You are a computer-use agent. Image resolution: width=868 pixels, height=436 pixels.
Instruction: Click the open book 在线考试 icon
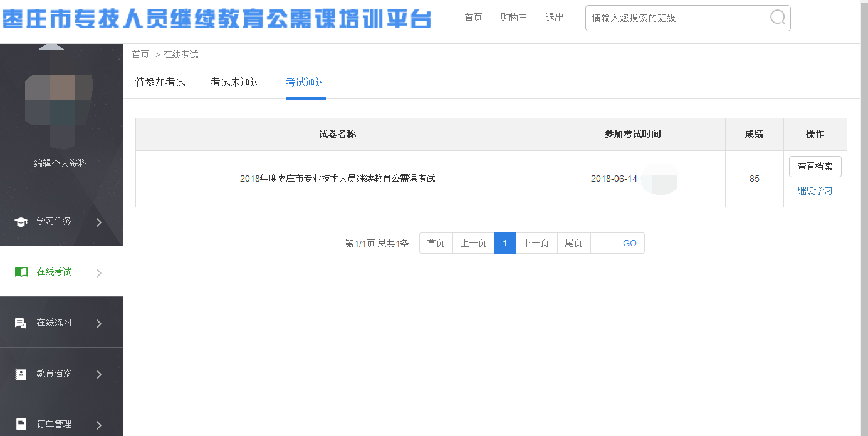tap(21, 272)
